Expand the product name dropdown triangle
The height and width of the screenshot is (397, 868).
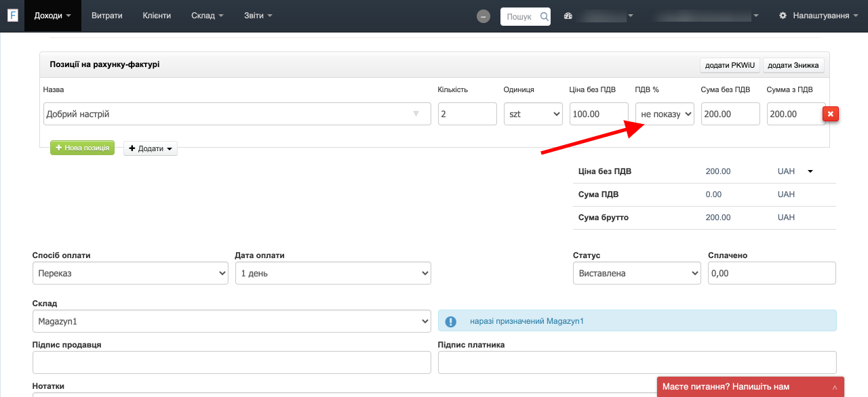tap(416, 114)
